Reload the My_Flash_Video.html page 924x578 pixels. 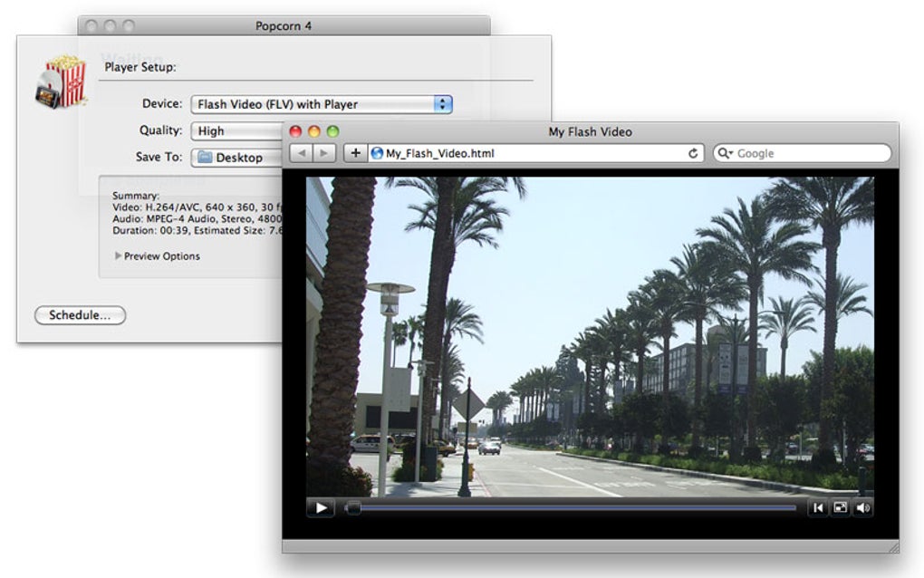click(693, 153)
